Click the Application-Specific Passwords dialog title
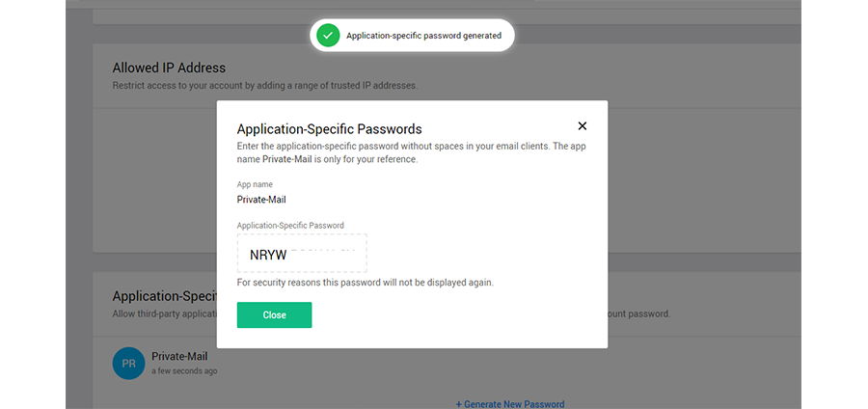Screen dimensions: 868x409 [329, 128]
